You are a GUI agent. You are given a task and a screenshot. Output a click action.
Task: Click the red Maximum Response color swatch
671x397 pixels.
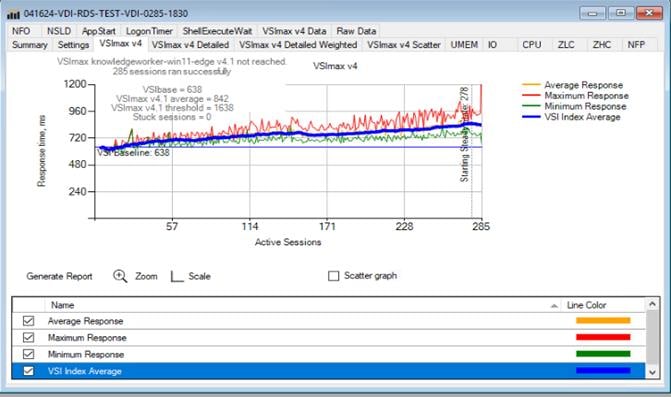tap(603, 337)
